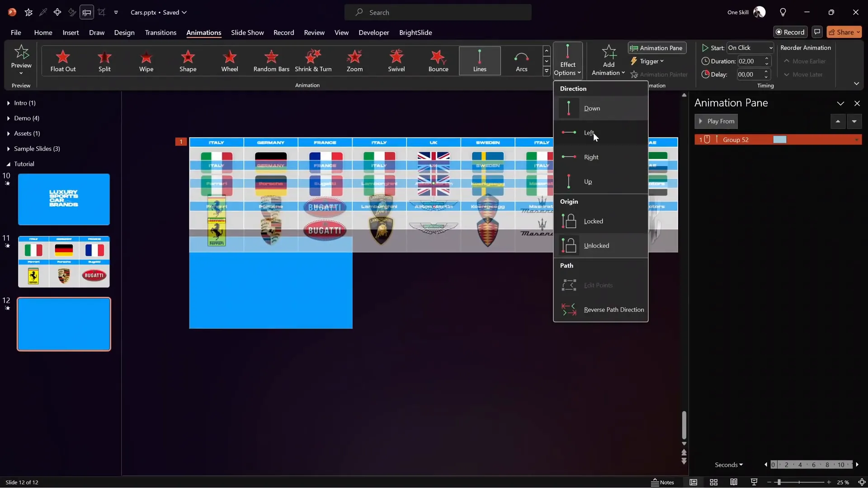Apply the Bounce animation effect
The image size is (868, 488).
point(438,61)
